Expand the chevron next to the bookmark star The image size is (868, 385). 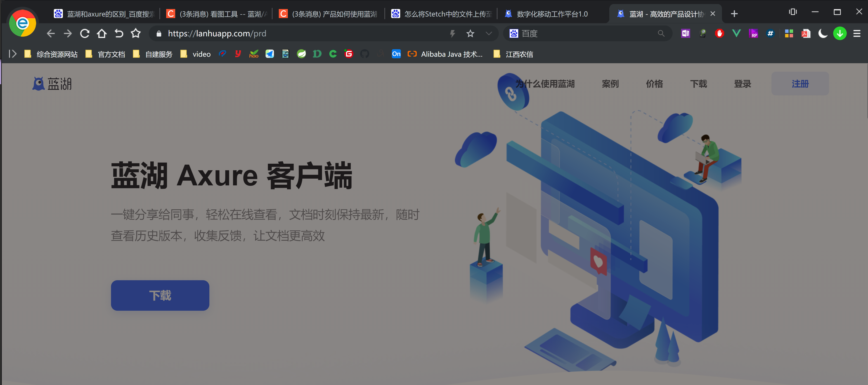click(488, 33)
